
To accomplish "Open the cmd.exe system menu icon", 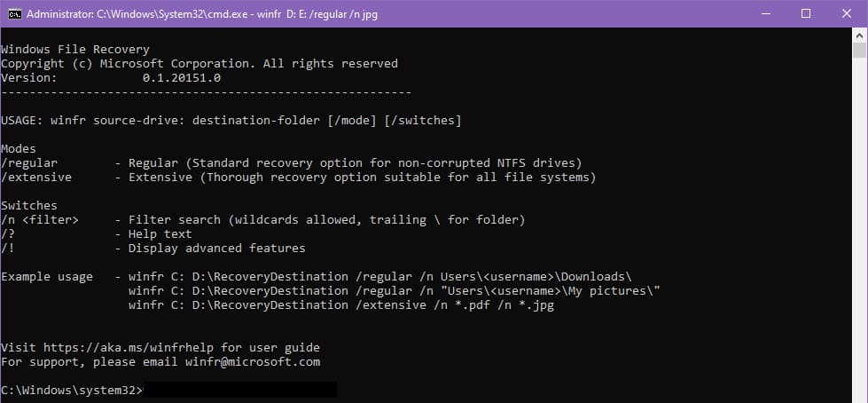I will 15,14.
